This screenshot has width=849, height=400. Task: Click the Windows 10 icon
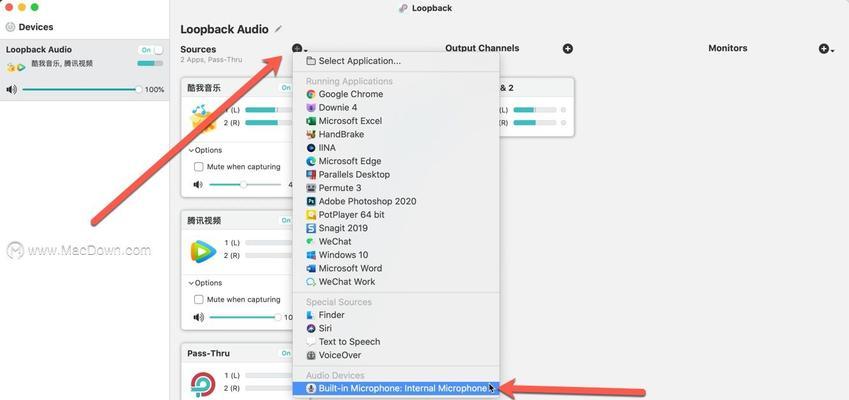pyautogui.click(x=311, y=255)
